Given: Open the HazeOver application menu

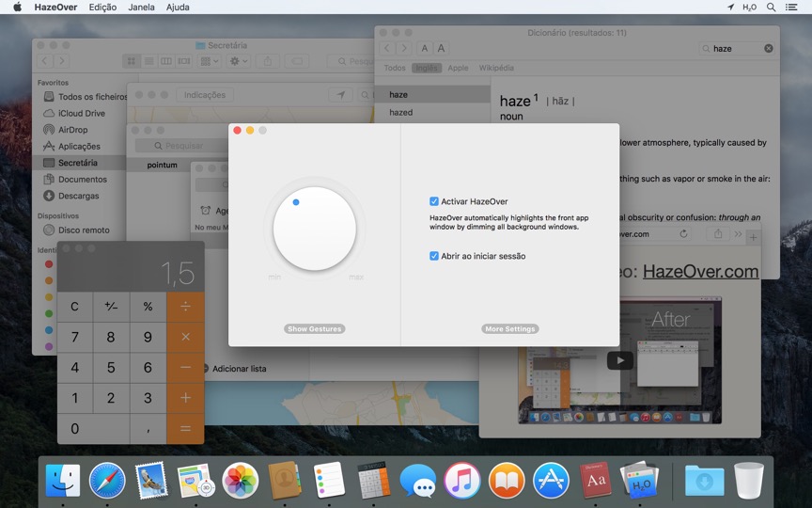Looking at the screenshot, I should [55, 8].
